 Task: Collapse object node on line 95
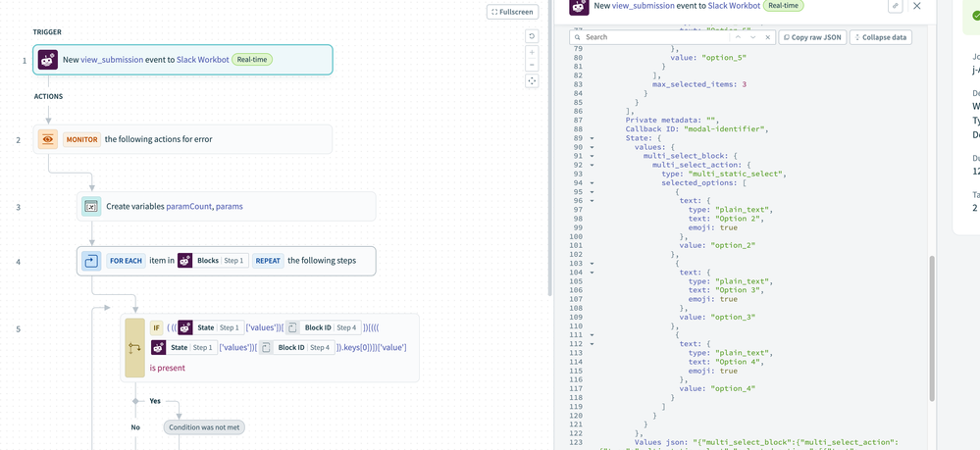[592, 192]
